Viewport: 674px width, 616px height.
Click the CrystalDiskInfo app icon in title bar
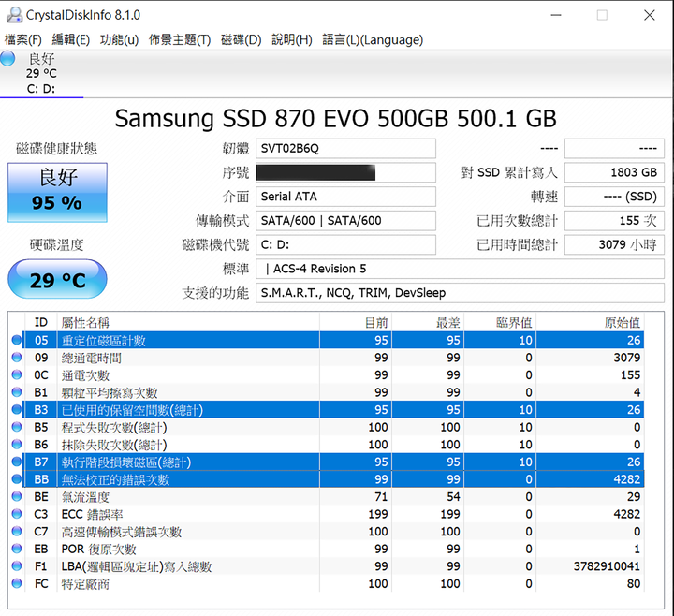[14, 15]
